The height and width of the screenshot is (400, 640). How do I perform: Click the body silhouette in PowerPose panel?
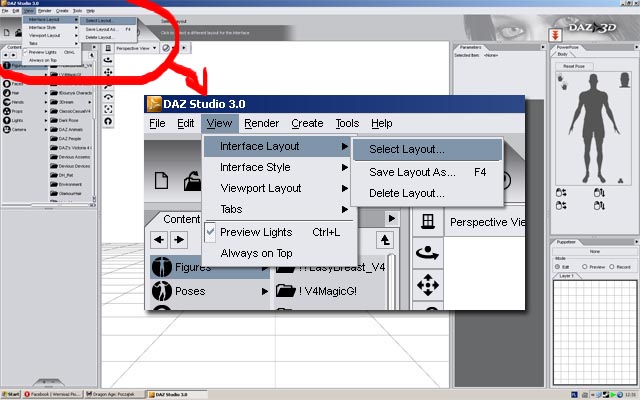click(x=593, y=128)
